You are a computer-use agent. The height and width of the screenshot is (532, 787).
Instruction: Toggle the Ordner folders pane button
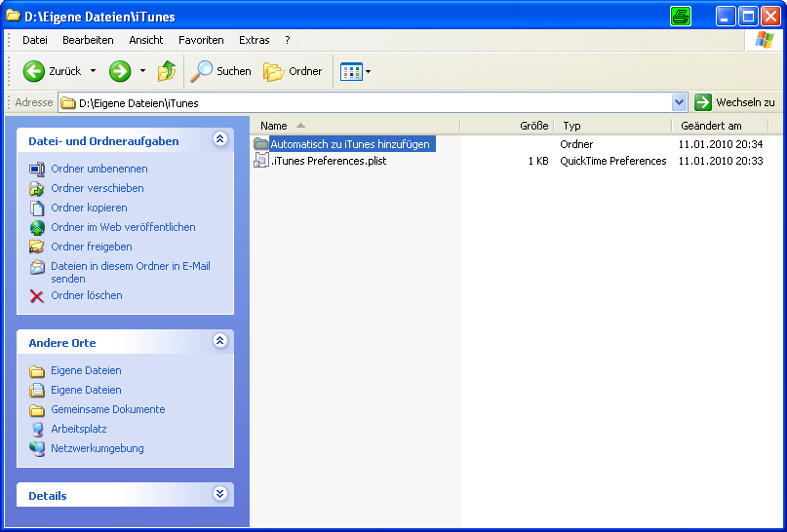tap(293, 71)
